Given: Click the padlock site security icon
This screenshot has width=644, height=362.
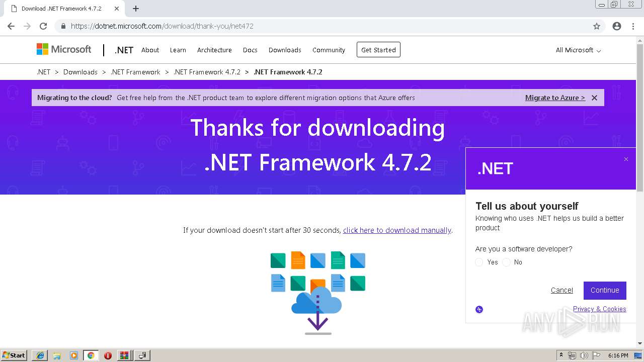Looking at the screenshot, I should [x=63, y=26].
